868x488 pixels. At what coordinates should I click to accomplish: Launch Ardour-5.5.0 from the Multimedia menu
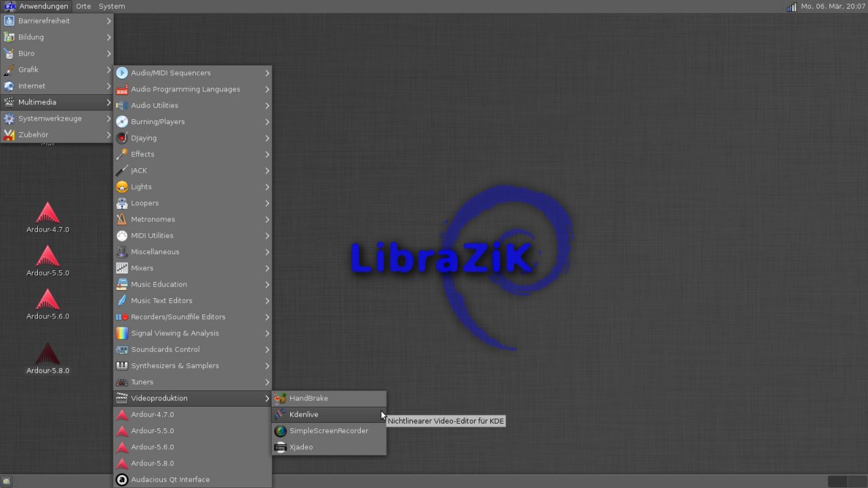point(193,431)
